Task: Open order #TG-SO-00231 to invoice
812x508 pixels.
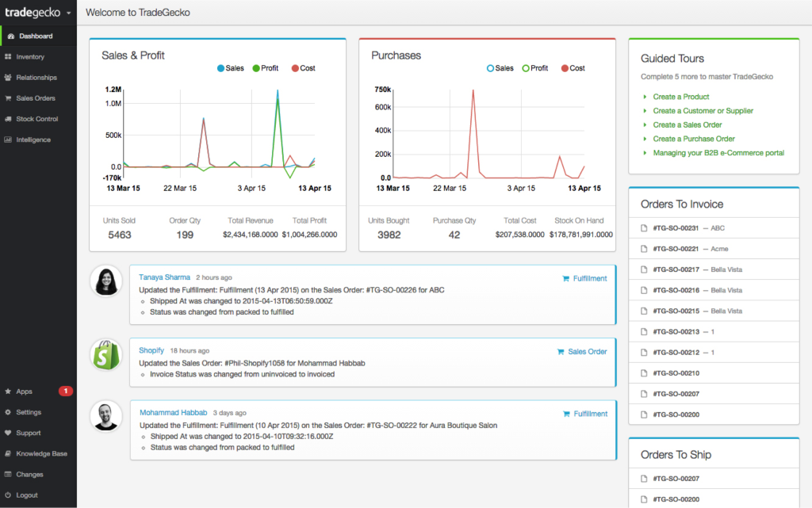Action: [675, 228]
